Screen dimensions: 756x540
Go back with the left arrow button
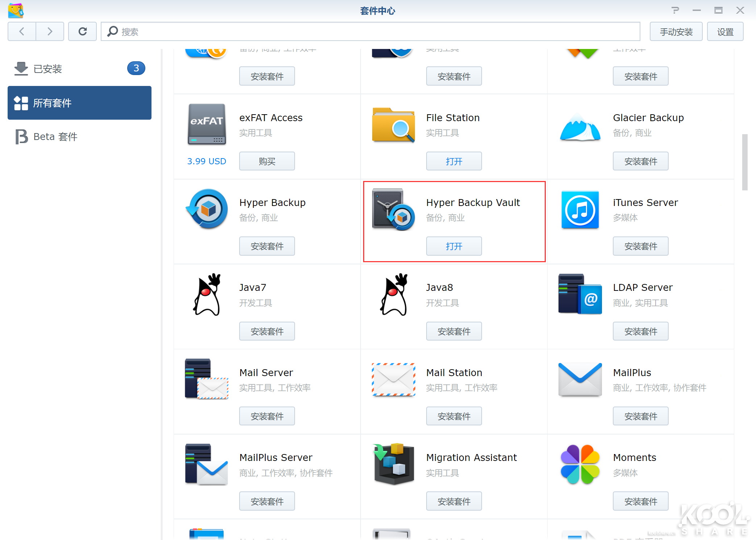(22, 32)
